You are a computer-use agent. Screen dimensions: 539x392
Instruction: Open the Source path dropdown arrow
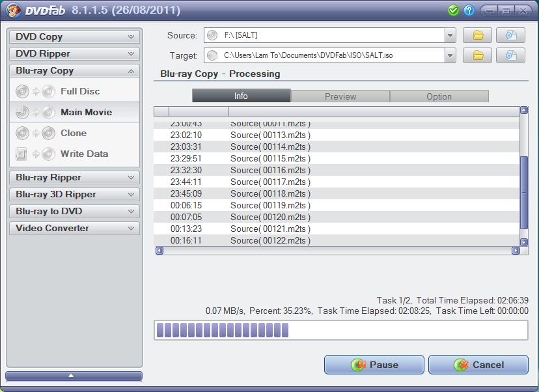click(450, 35)
